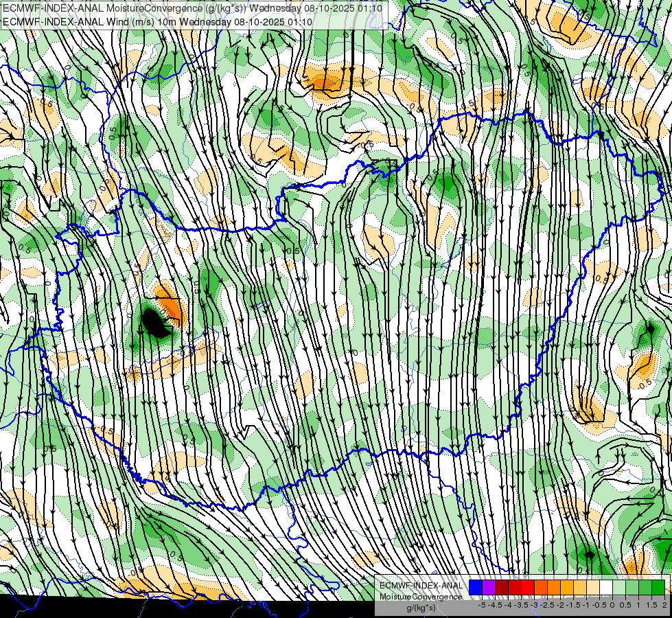
Task: Click the g/(kg*s) unit label in legend
Action: tap(421, 608)
